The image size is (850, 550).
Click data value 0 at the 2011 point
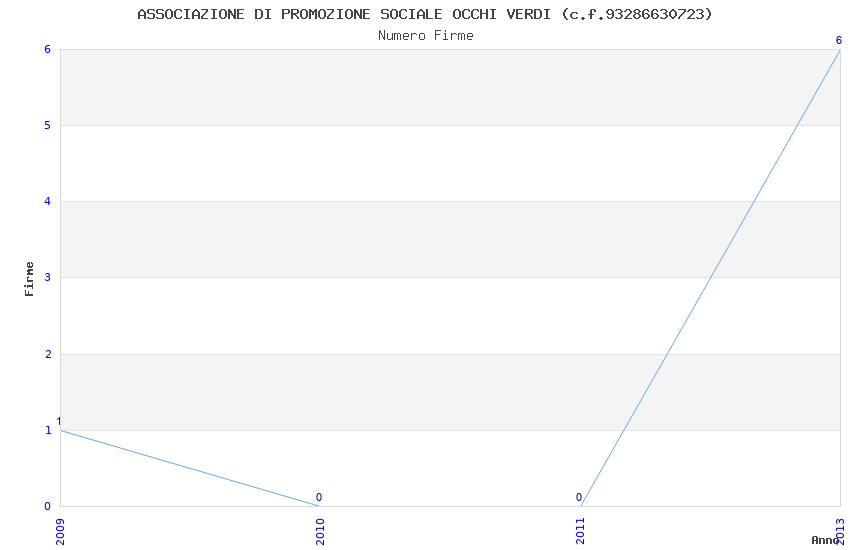pyautogui.click(x=579, y=497)
